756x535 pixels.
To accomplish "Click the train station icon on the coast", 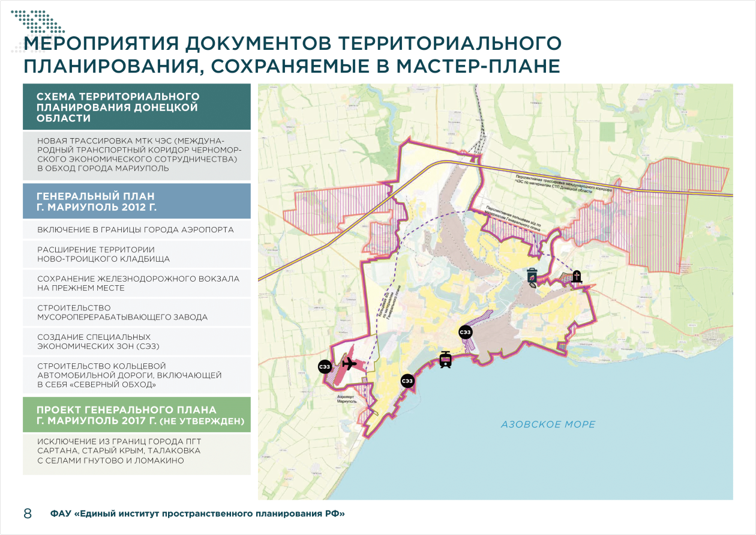I will [x=445, y=359].
